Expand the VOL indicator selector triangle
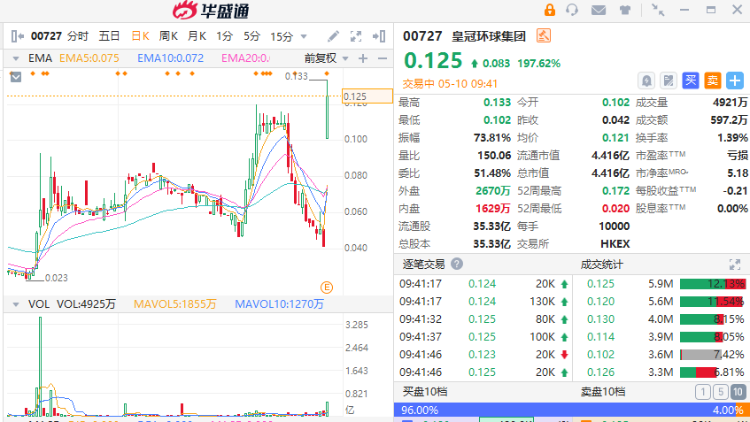This screenshot has width=750, height=422. (16, 304)
